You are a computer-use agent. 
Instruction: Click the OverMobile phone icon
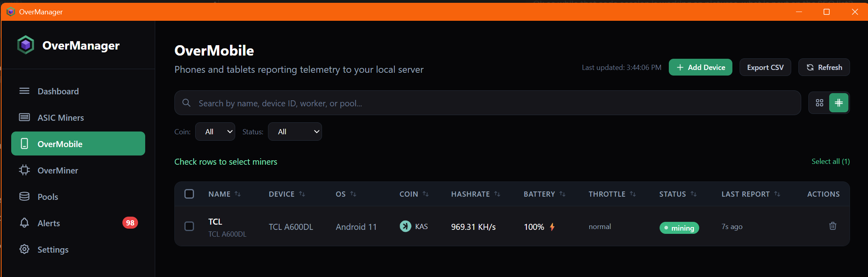tap(24, 143)
